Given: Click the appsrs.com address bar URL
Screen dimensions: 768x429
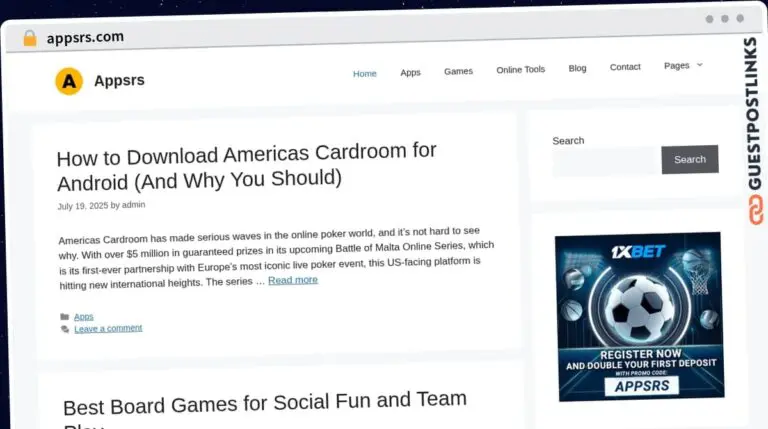Looking at the screenshot, I should click(85, 37).
